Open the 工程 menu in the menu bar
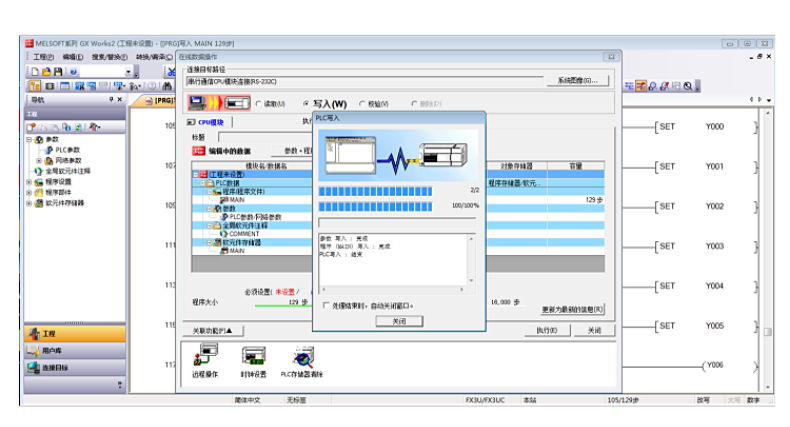The image size is (790, 427). (42, 57)
